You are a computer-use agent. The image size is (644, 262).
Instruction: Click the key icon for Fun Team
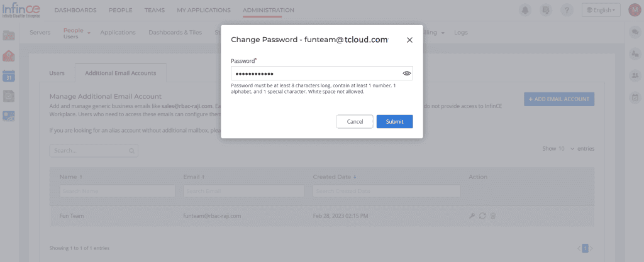click(472, 216)
